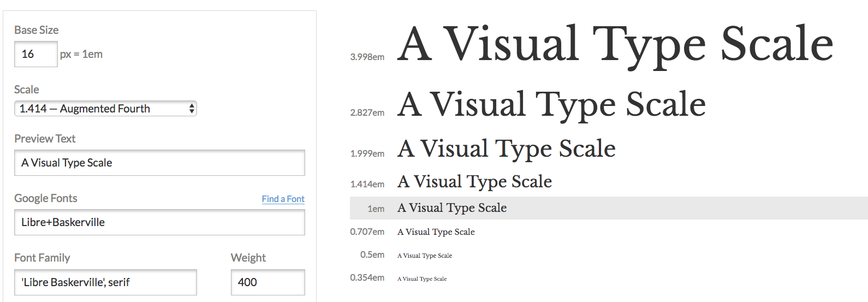Select the 1.999em preview text line
868x302 pixels.
tap(507, 149)
